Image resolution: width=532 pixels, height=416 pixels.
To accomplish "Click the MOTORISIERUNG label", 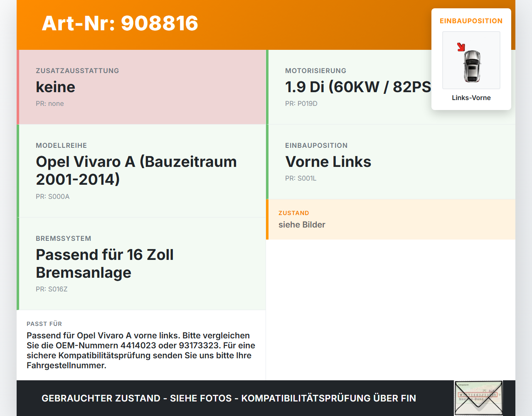I will pyautogui.click(x=316, y=71).
